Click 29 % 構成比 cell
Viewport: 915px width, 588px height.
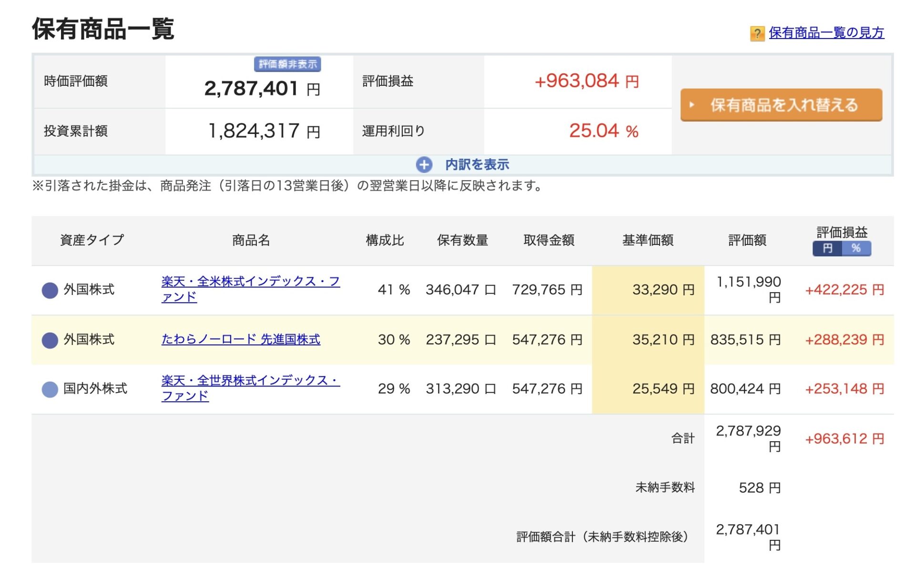click(394, 389)
